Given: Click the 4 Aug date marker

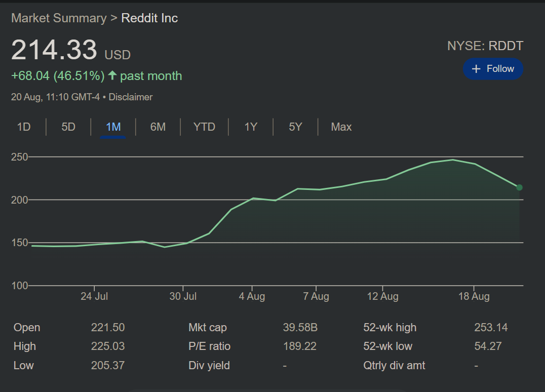Looking at the screenshot, I should pyautogui.click(x=252, y=296).
